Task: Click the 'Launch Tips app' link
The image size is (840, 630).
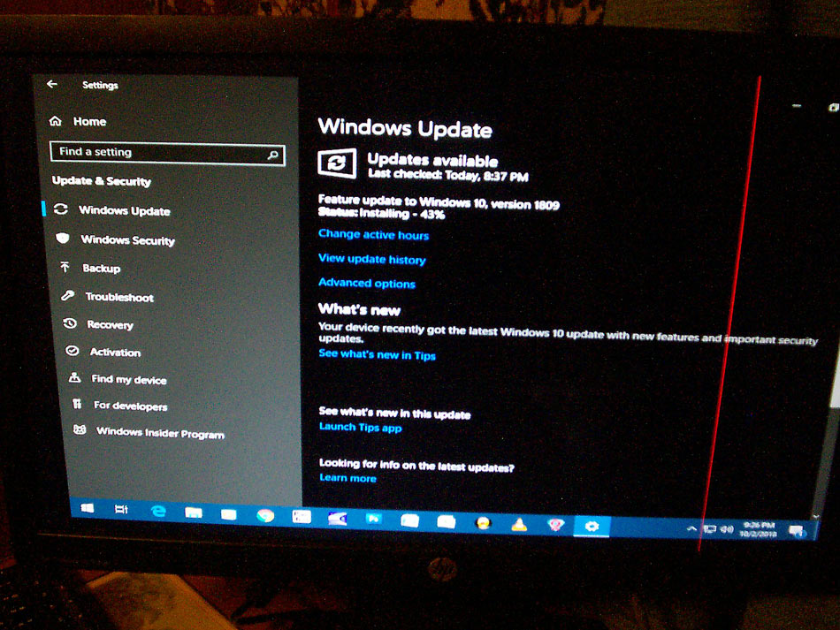Action: 361,427
